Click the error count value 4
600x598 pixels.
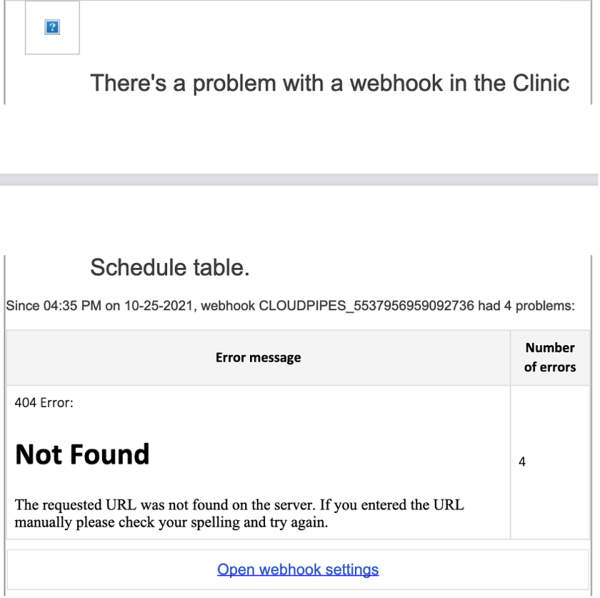coord(522,462)
